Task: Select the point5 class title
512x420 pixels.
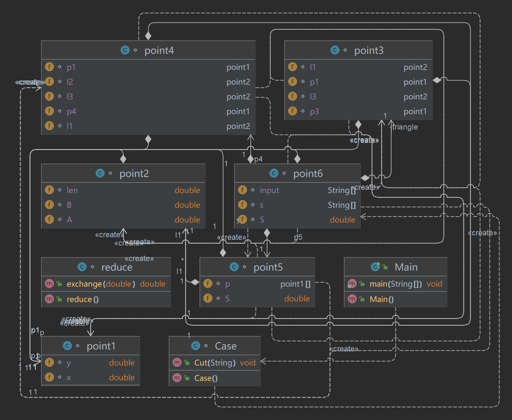Action: (268, 267)
